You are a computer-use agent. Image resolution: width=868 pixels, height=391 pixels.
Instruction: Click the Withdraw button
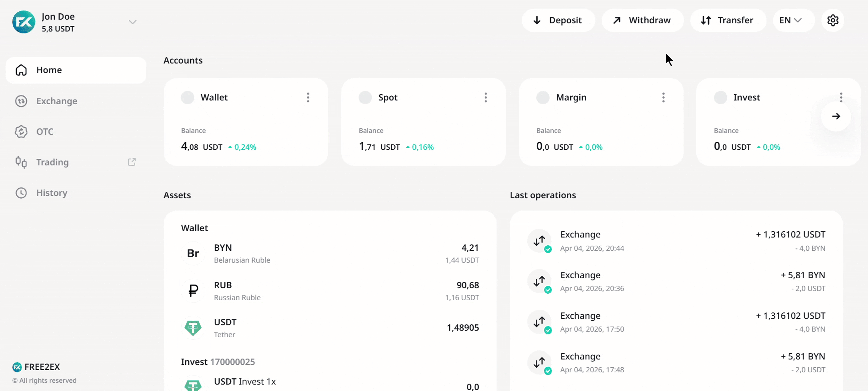coord(642,20)
